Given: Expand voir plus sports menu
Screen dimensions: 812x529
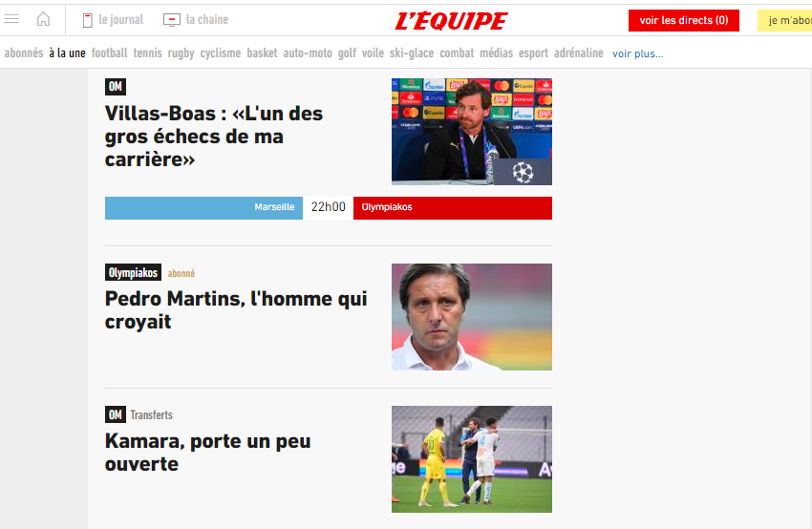Looking at the screenshot, I should tap(637, 53).
